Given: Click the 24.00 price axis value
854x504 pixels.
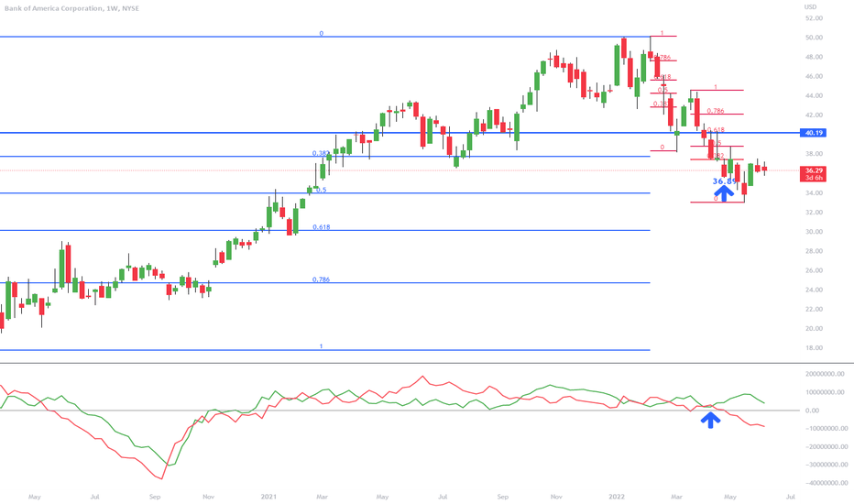Looking at the screenshot, I should point(815,290).
